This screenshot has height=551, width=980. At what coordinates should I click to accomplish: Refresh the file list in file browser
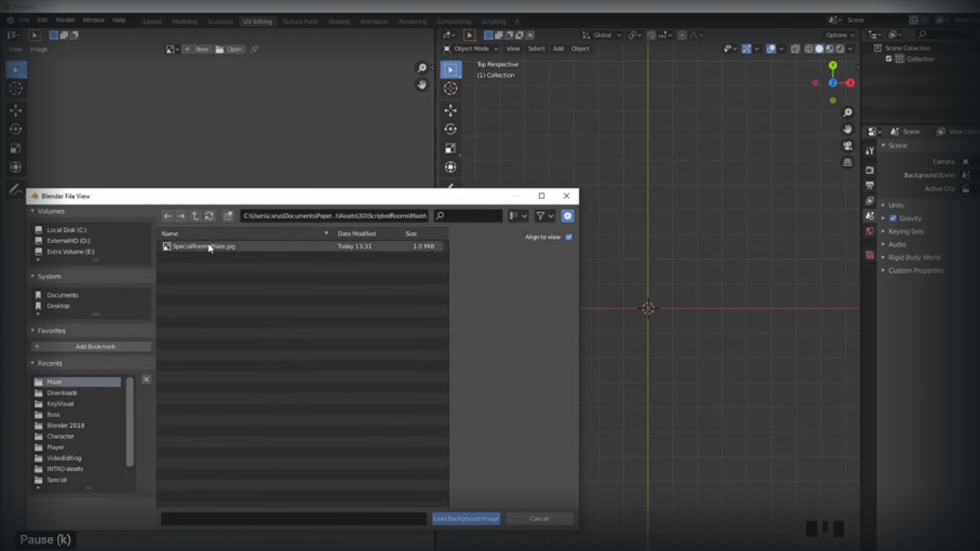click(209, 216)
